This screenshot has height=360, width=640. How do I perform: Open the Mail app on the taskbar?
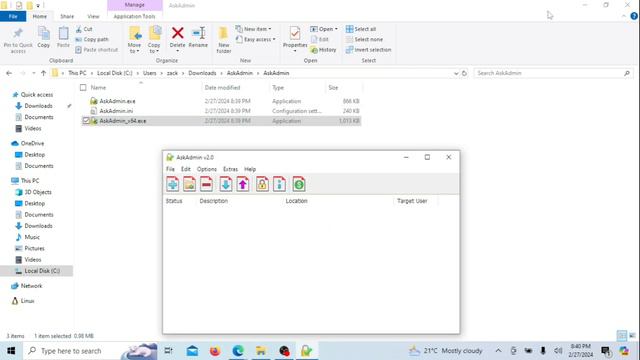pos(192,351)
